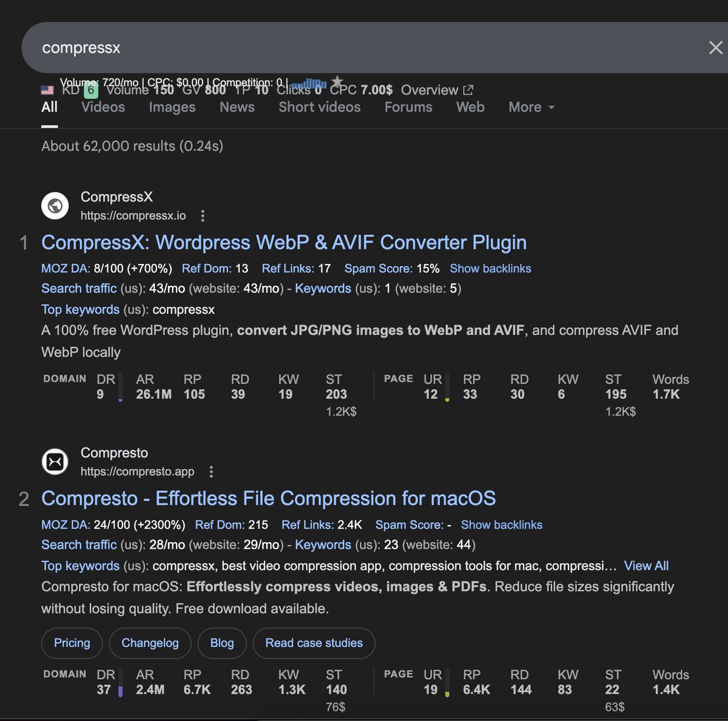Click the star icon to save the keyword
The height and width of the screenshot is (721, 728).
tap(337, 81)
